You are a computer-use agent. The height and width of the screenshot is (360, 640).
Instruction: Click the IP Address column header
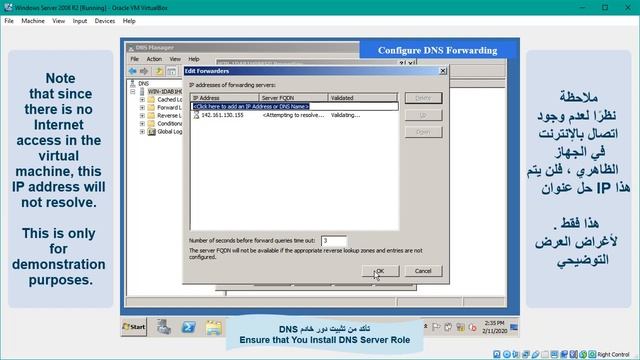pos(224,98)
